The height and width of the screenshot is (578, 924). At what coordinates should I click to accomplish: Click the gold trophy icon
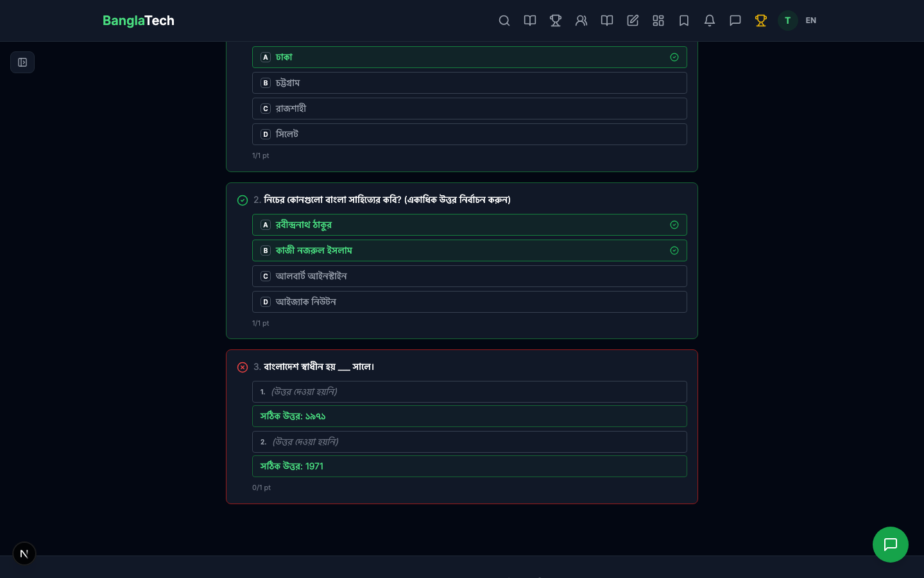pos(761,21)
